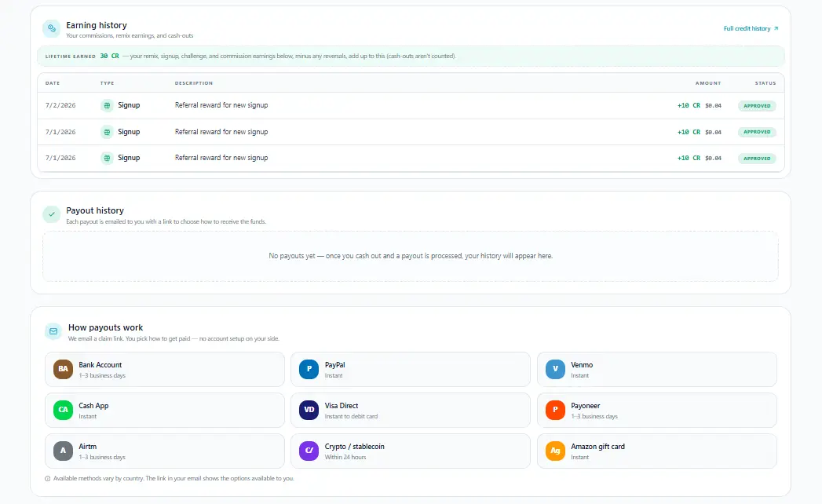
Task: Click the orange Payoneer icon
Action: 555,410
